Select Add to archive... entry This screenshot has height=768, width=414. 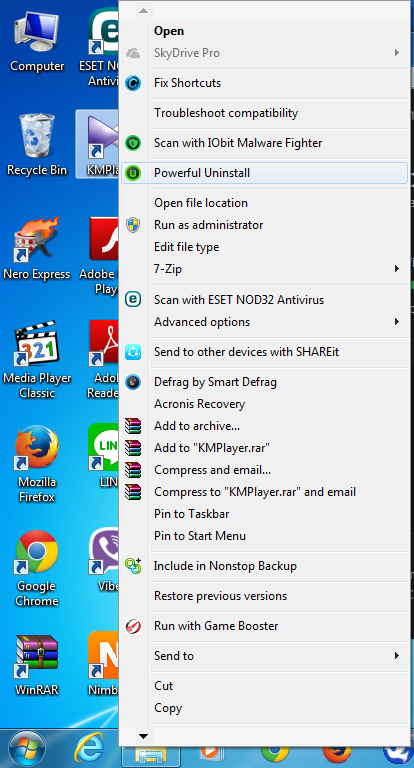click(x=264, y=426)
